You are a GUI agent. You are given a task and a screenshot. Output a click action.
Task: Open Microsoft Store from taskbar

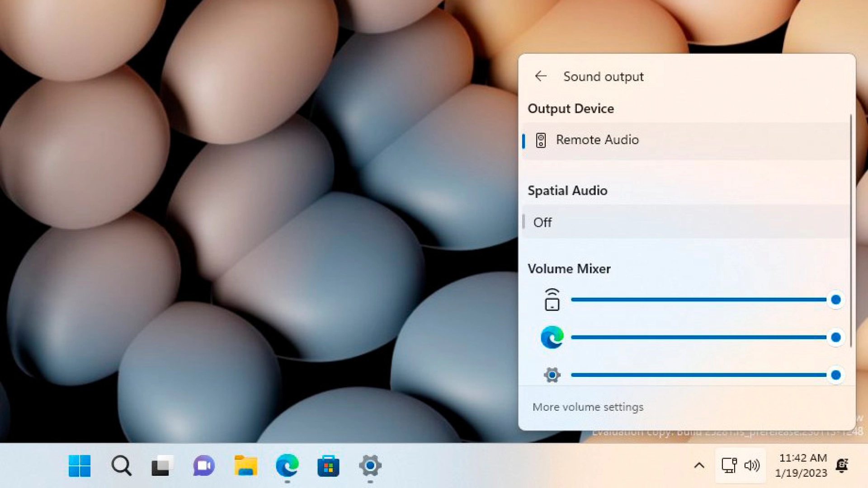[x=328, y=465]
